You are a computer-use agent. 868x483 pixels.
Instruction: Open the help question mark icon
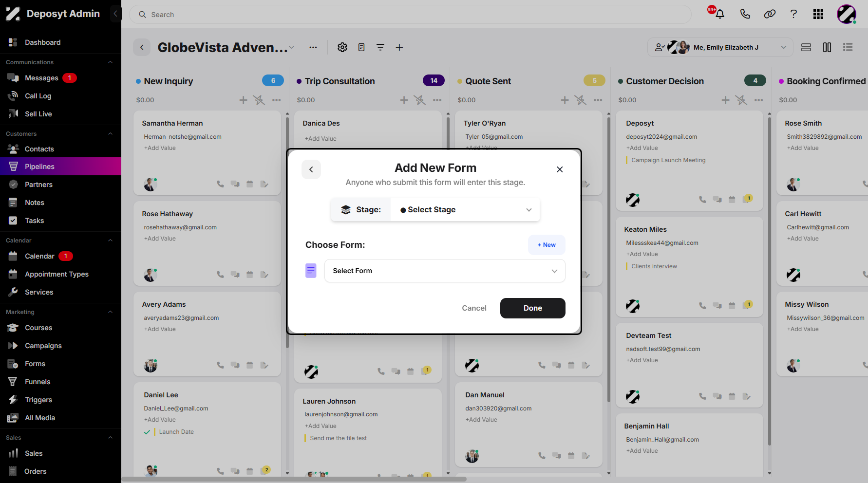[x=793, y=14]
